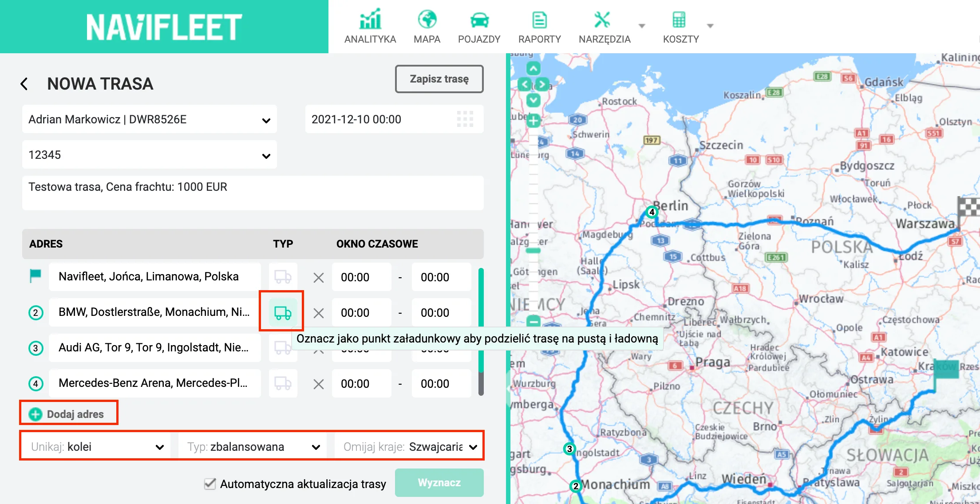The width and height of the screenshot is (980, 504).
Task: Click Dodaj adres to add address
Action: tap(67, 414)
